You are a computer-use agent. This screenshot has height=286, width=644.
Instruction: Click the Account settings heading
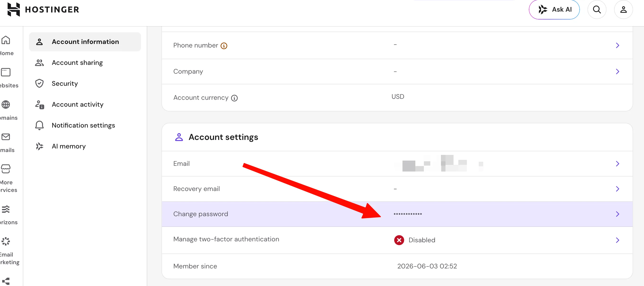coord(223,137)
